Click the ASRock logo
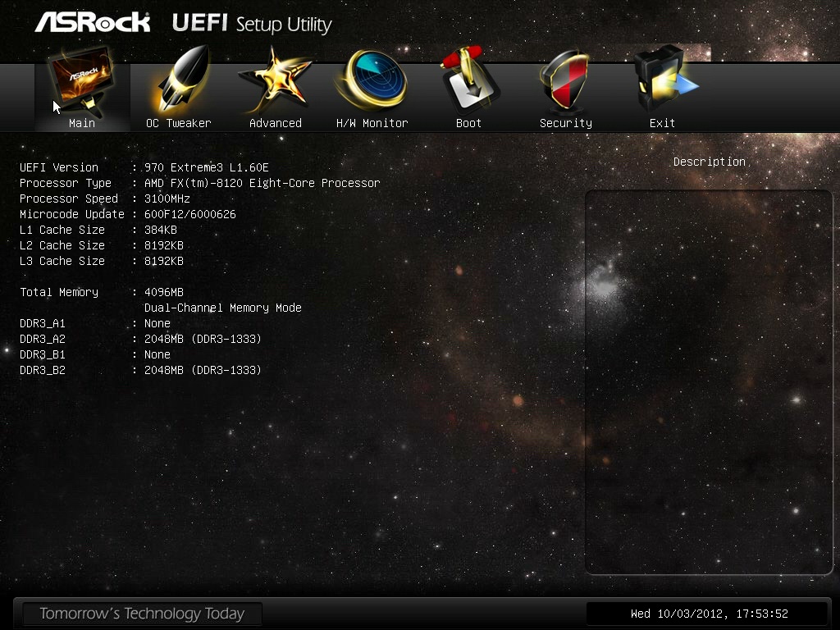840x630 pixels. [x=92, y=22]
